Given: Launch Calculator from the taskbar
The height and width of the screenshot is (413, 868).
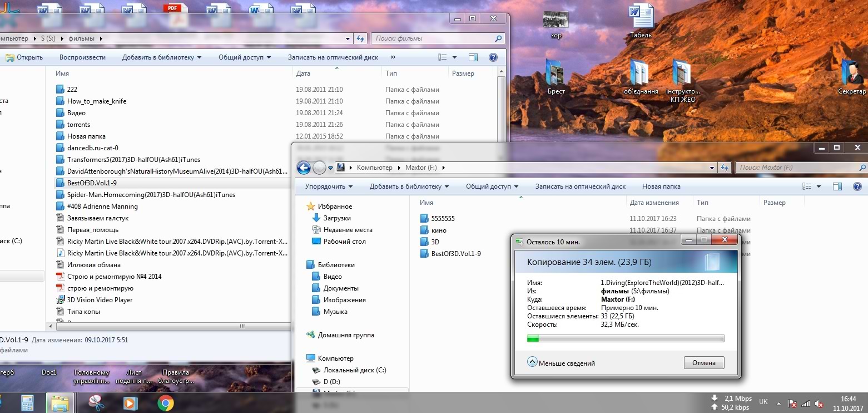Looking at the screenshot, I should tap(28, 402).
